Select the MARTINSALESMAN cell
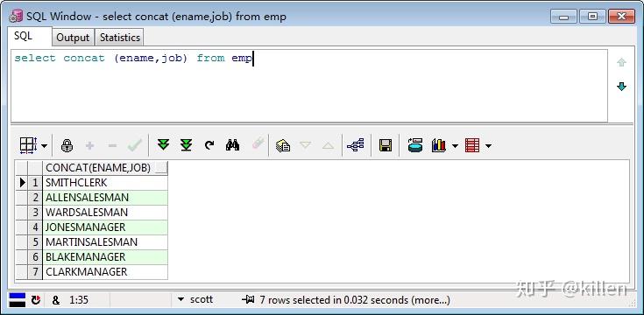644x315 pixels. [105, 242]
